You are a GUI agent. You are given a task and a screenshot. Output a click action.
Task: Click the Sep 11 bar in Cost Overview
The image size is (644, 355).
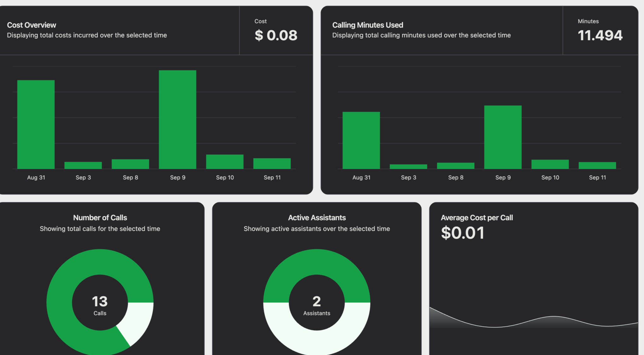point(272,163)
